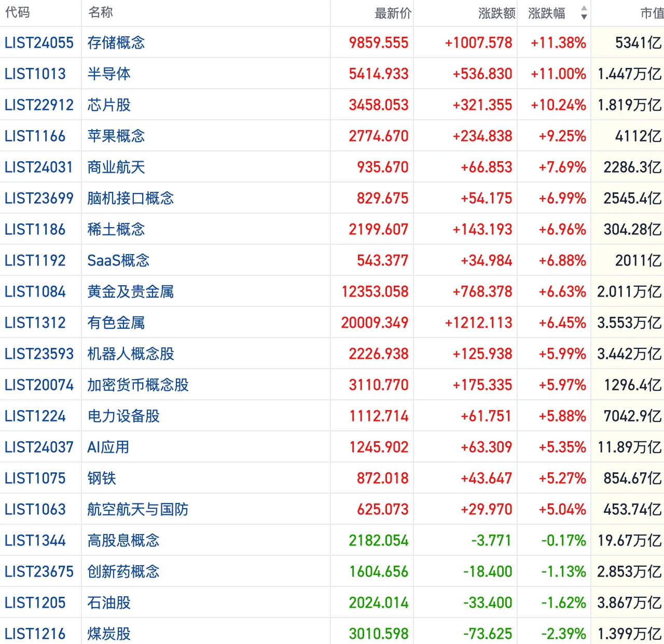Open the AI应用 sector link
Image resolution: width=664 pixels, height=644 pixels.
click(108, 447)
